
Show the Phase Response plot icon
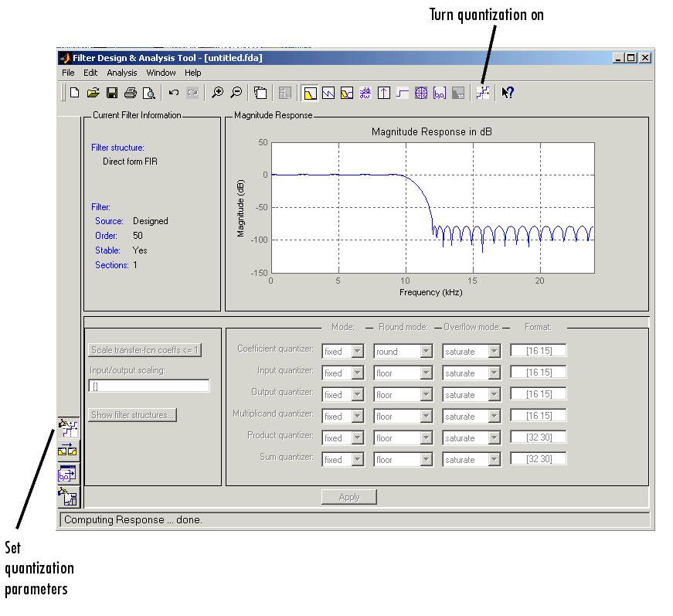pos(328,93)
